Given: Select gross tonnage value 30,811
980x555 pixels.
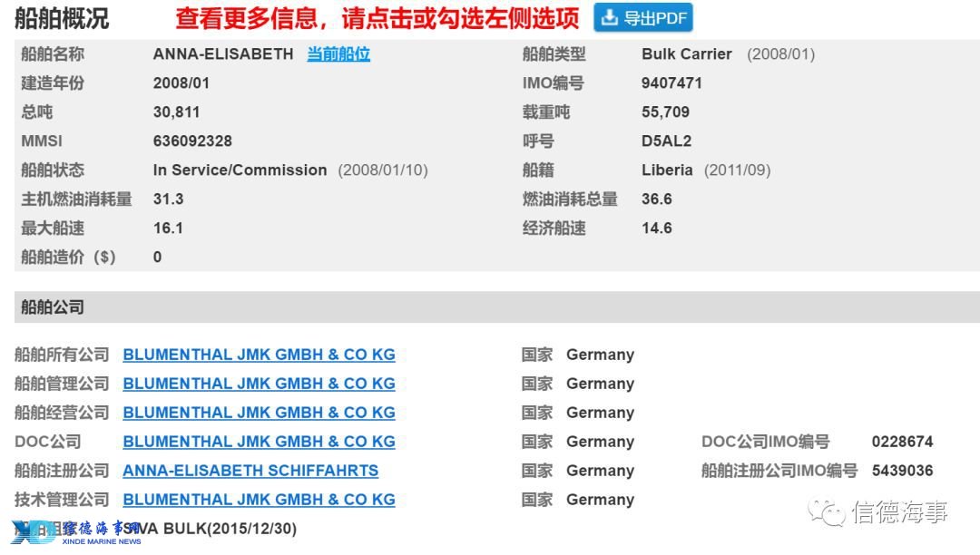Looking at the screenshot, I should (x=176, y=112).
